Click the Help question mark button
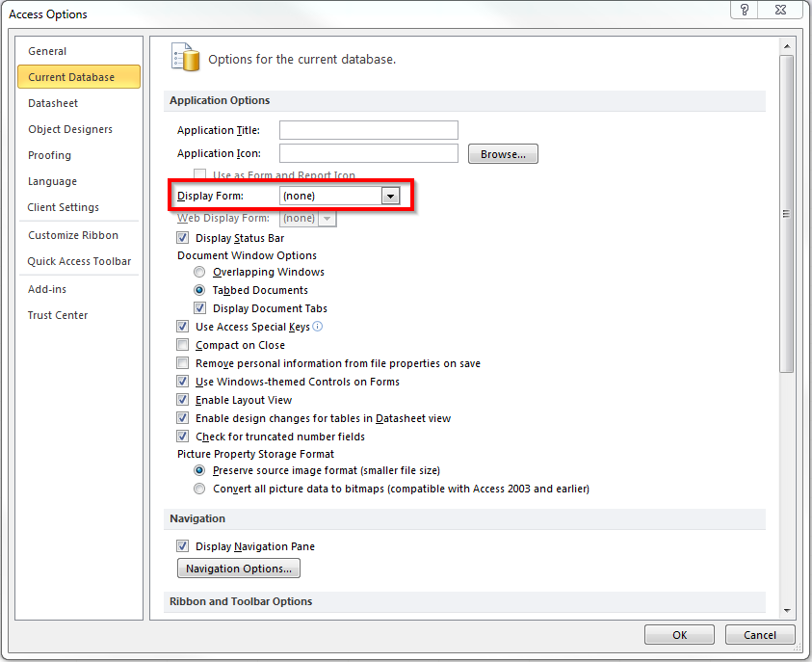The image size is (812, 662). tap(745, 10)
